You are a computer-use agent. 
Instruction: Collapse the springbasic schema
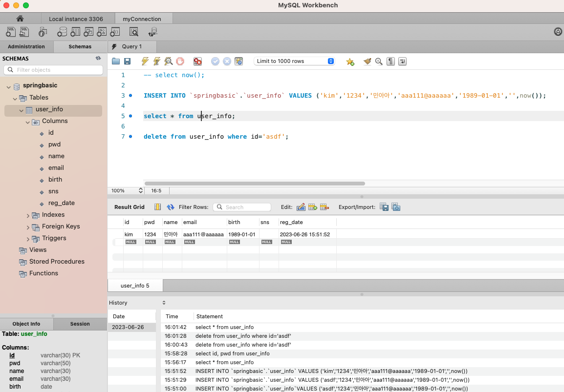click(x=9, y=87)
